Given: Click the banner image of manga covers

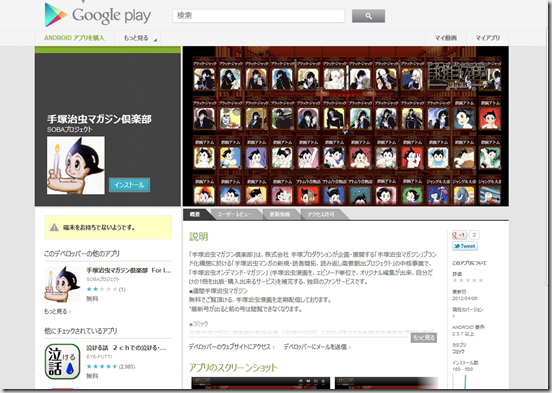Looking at the screenshot, I should pos(346,126).
